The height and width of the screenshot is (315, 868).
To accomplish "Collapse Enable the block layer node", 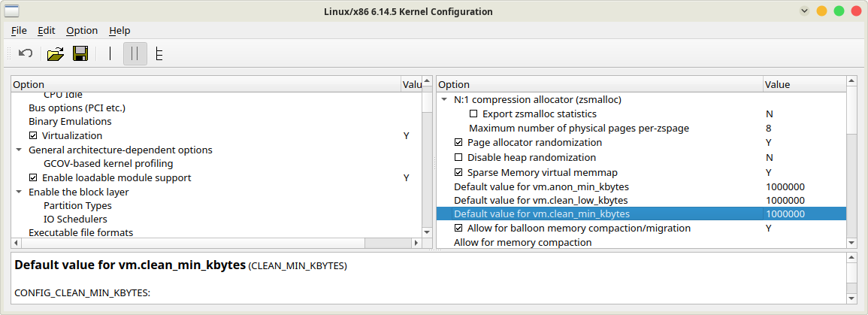I will (x=19, y=192).
